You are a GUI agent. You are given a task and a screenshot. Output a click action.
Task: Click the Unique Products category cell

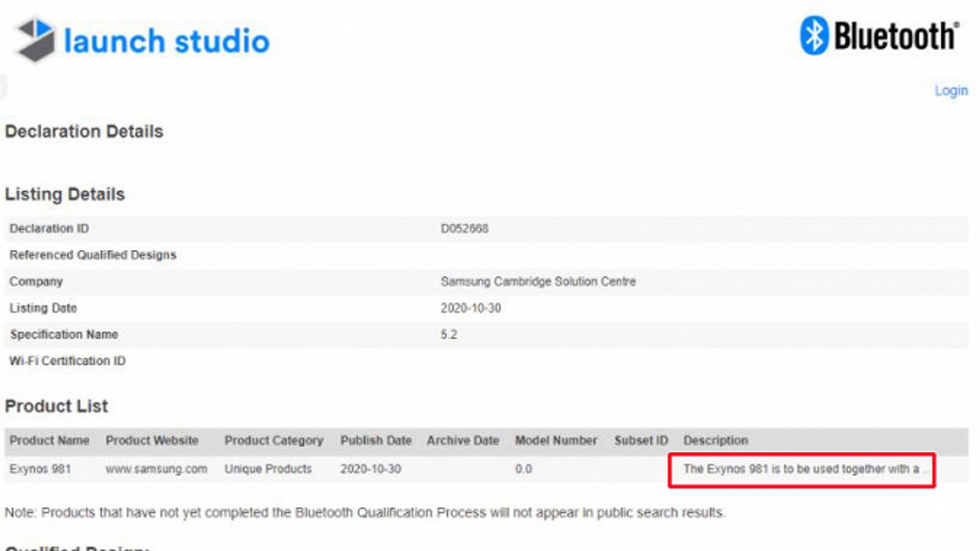point(268,469)
